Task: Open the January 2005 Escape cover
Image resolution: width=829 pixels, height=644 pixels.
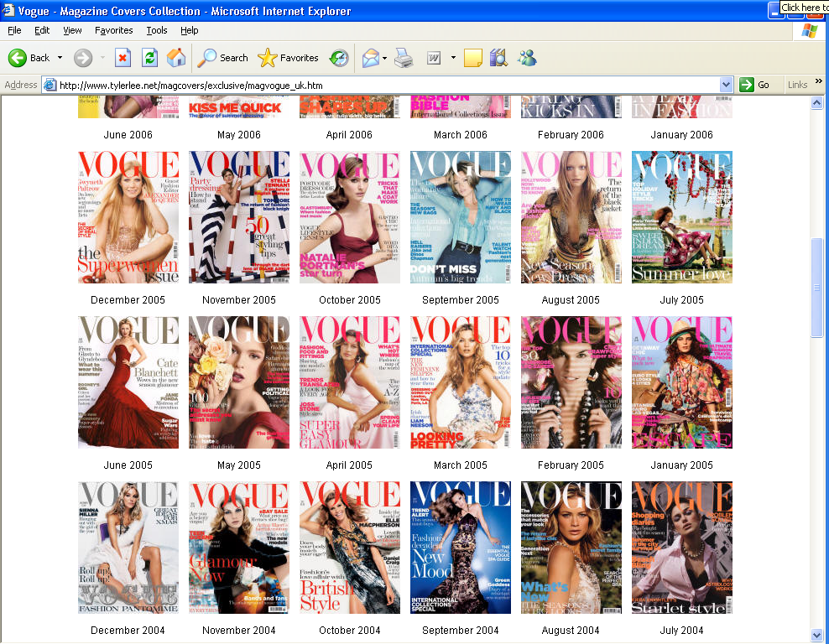Action: coord(682,382)
